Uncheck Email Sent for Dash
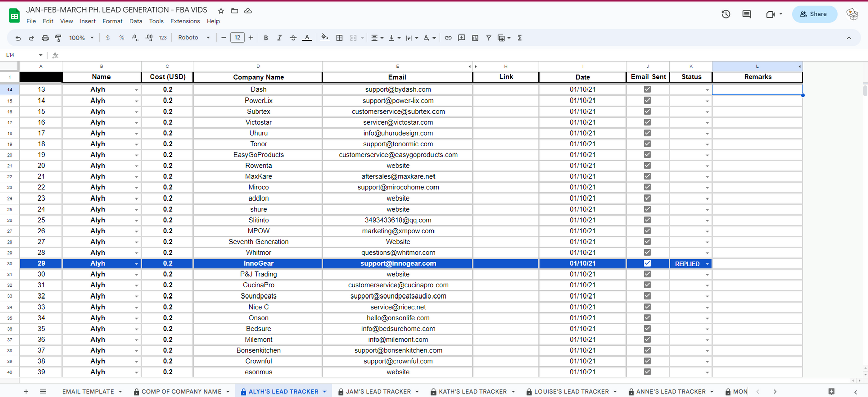 [647, 89]
